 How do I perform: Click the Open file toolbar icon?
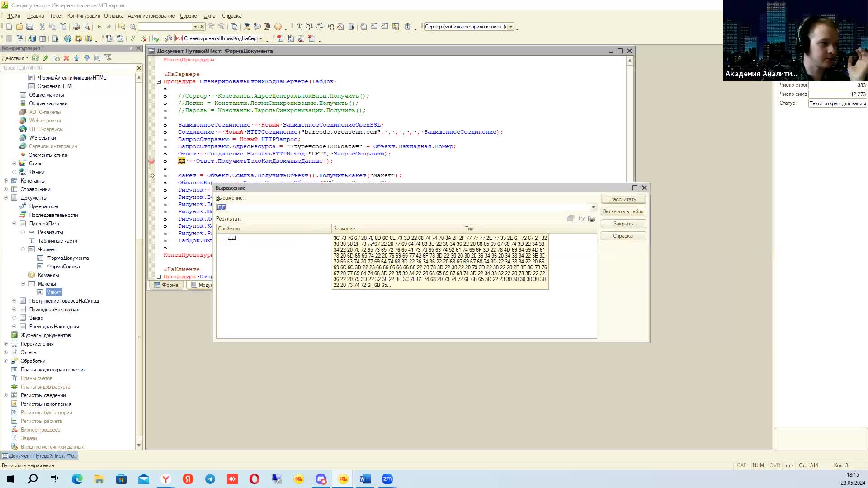19,27
